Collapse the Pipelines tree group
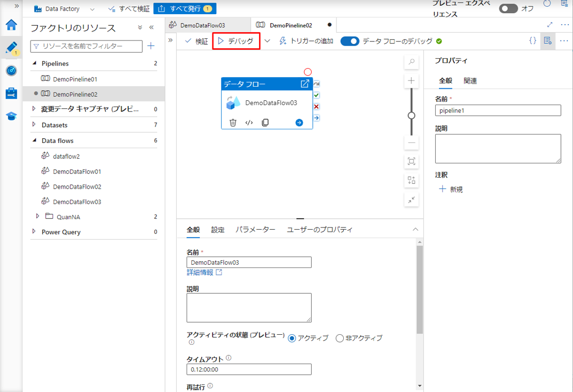573x392 pixels. pyautogui.click(x=34, y=63)
